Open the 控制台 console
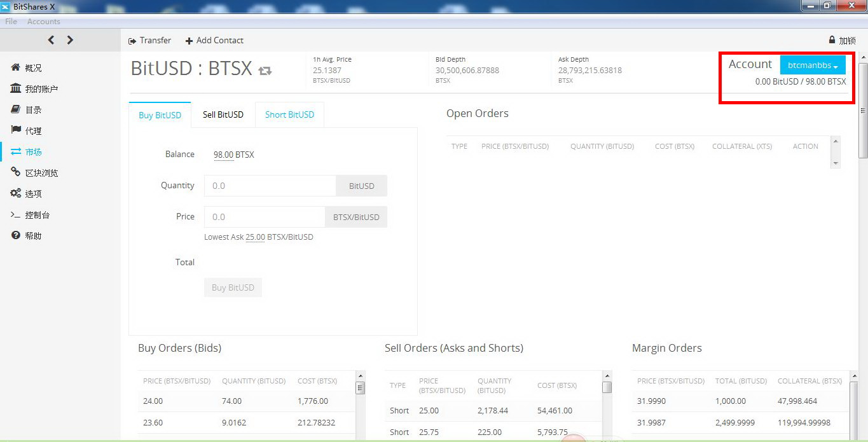 [x=31, y=215]
